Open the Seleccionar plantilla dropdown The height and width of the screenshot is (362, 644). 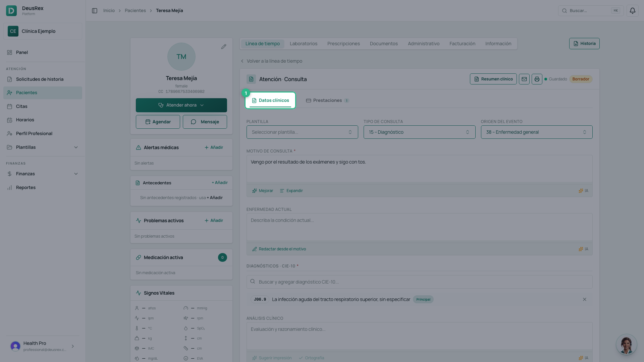pos(302,132)
